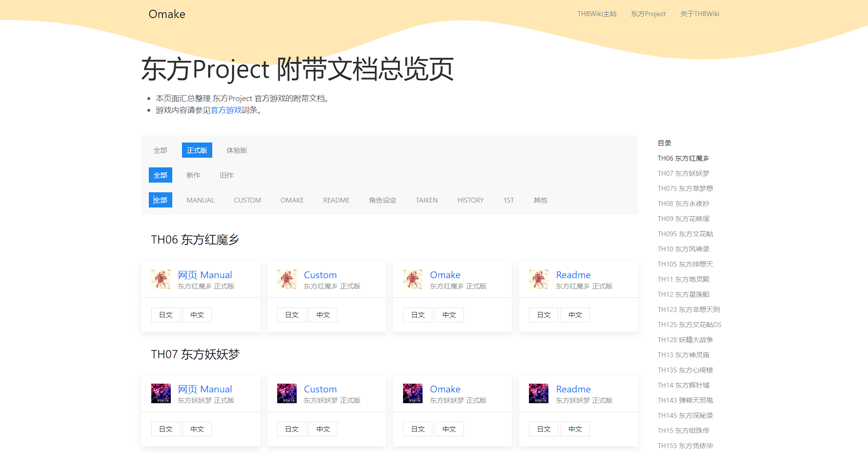Open the TH07 Custom title link
The height and width of the screenshot is (452, 868).
[321, 389]
